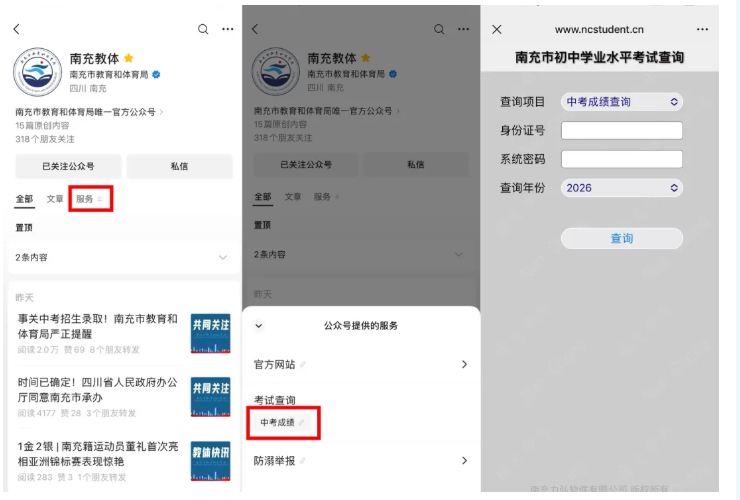The width and height of the screenshot is (740, 500).
Task: Click more options dots in middle panel
Action: pyautogui.click(x=463, y=29)
